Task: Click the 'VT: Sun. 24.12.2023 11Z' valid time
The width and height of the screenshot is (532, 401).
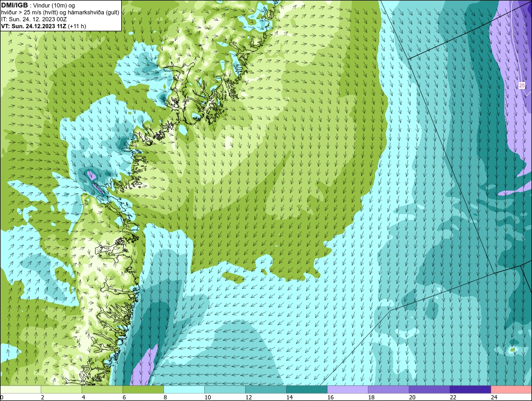Action: tap(34, 26)
